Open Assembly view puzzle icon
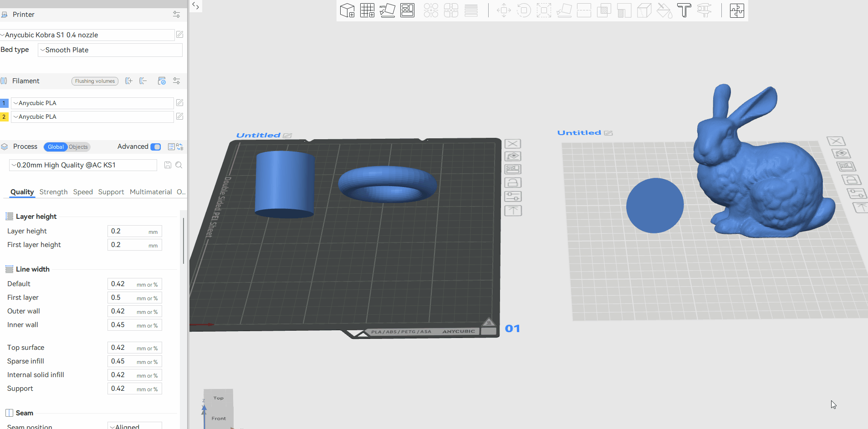The width and height of the screenshot is (868, 429). tap(737, 10)
